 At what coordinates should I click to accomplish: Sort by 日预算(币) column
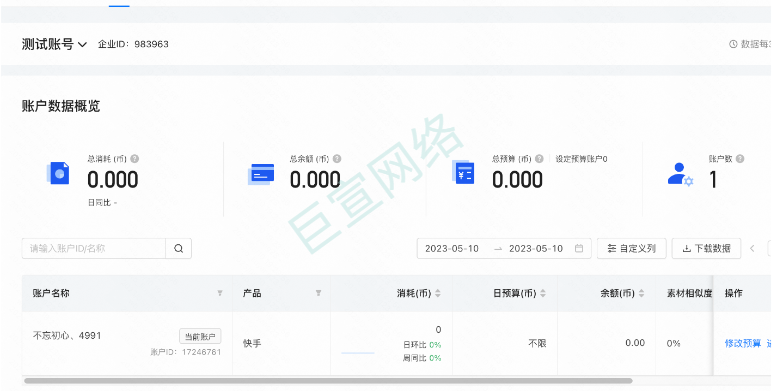point(543,293)
